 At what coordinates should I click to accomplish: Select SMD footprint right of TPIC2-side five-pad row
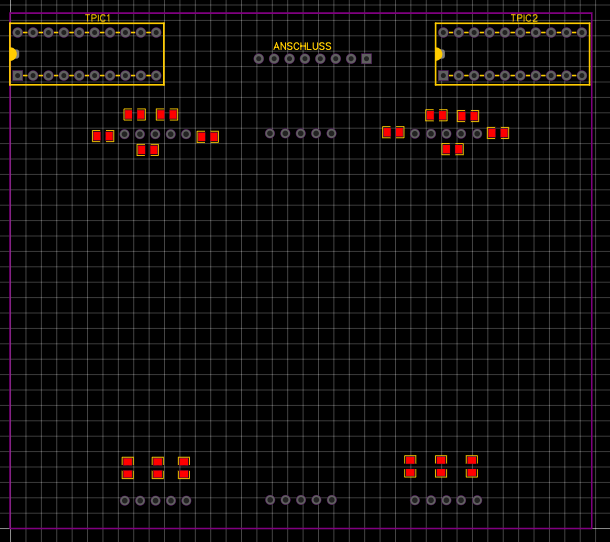pyautogui.click(x=498, y=133)
